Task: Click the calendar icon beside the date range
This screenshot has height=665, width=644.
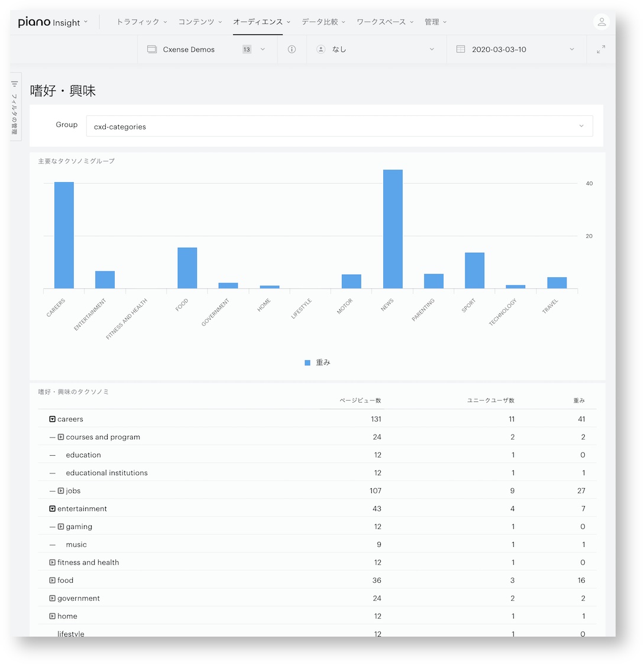Action: click(460, 49)
